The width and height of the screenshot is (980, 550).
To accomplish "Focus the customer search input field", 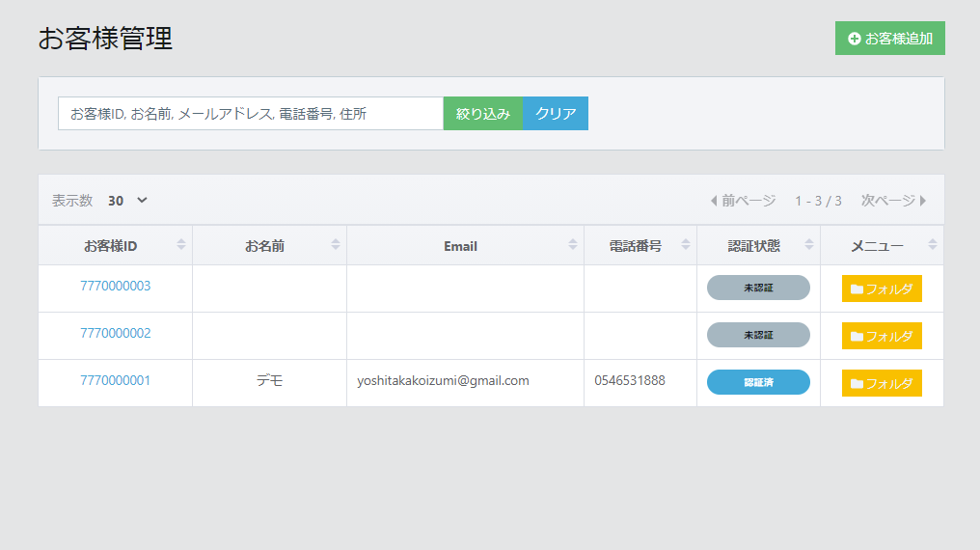I will click(x=250, y=114).
